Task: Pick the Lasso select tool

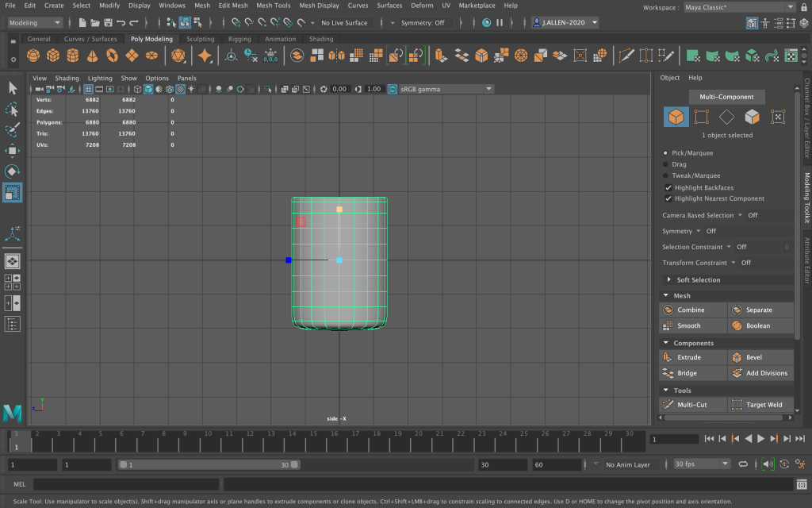Action: point(13,109)
